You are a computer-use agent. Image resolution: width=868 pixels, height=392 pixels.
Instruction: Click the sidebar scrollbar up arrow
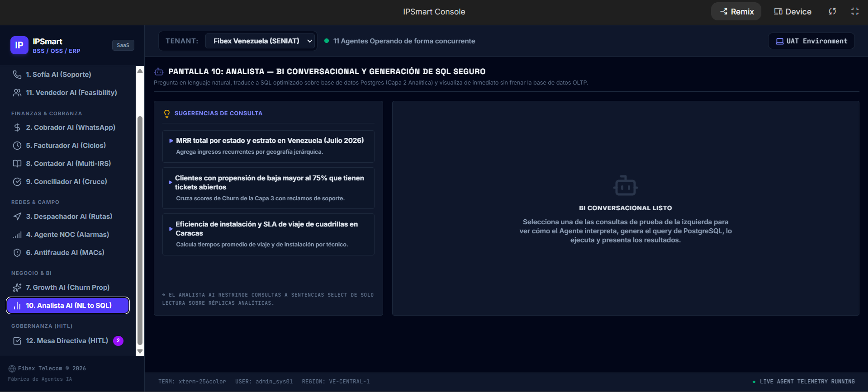pyautogui.click(x=140, y=71)
